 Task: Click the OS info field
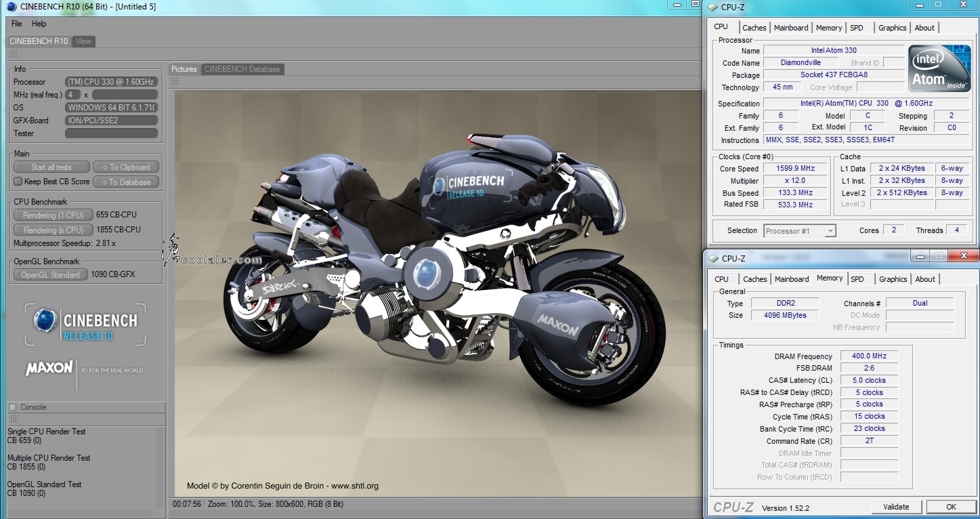(x=111, y=108)
